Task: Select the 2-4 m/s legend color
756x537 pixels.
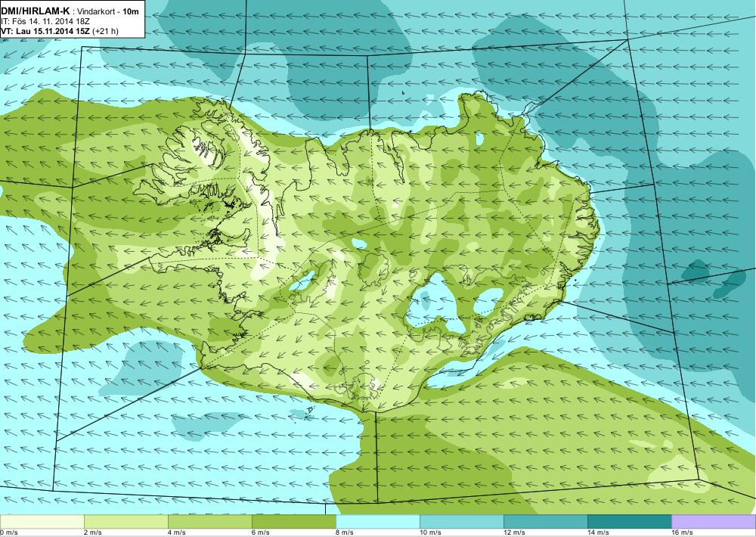Action: (x=125, y=521)
